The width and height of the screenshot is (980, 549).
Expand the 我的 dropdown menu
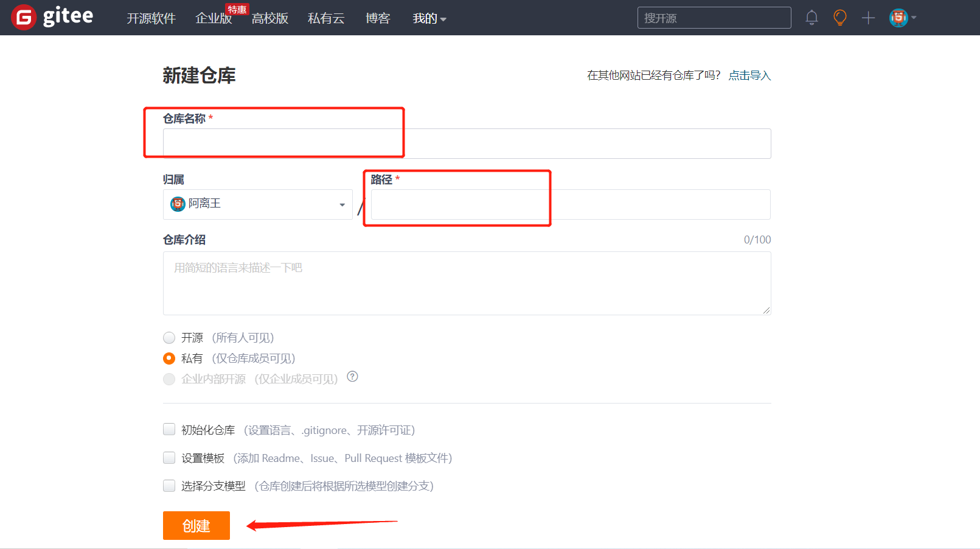coord(429,18)
